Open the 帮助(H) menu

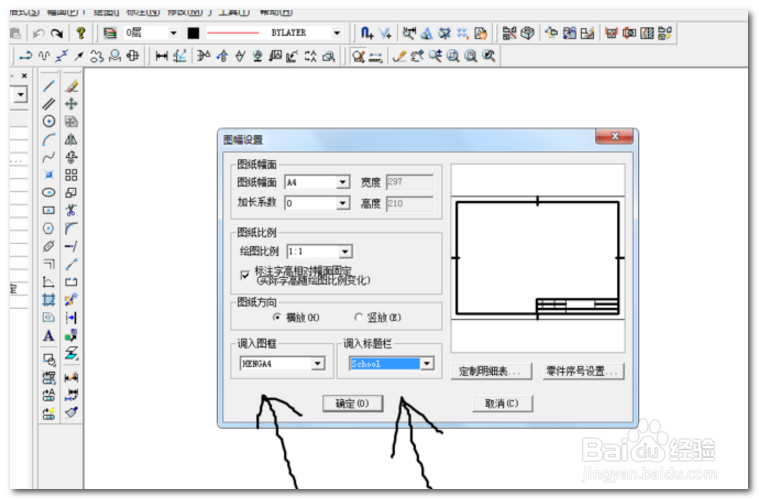pyautogui.click(x=276, y=12)
